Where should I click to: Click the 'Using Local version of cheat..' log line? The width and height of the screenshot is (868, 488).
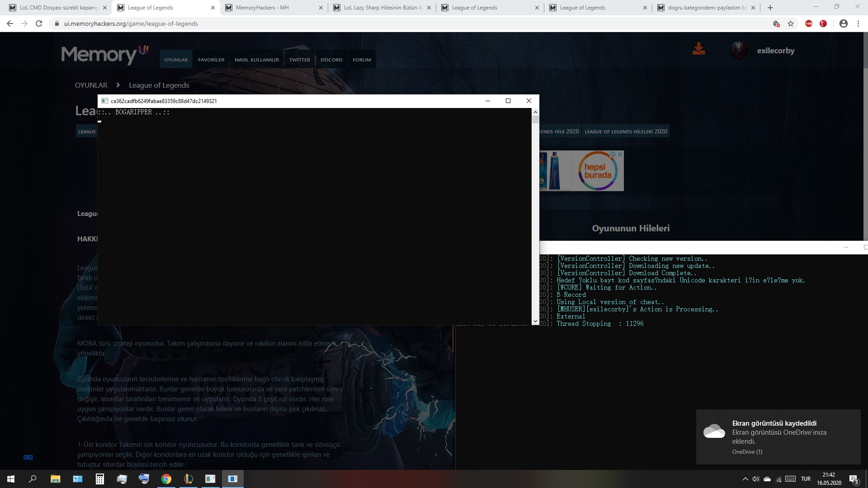click(610, 302)
